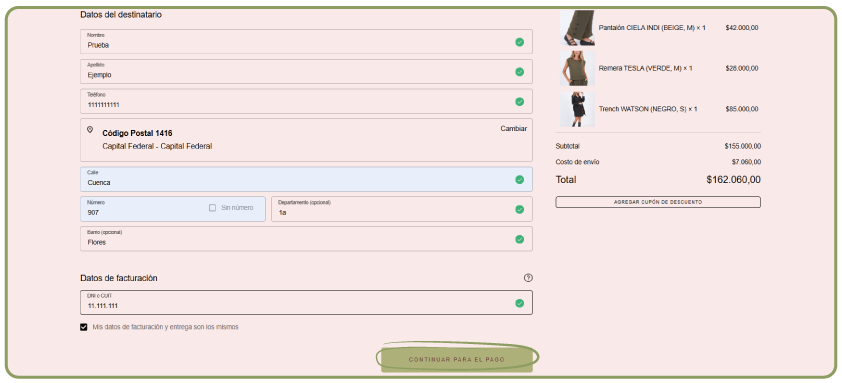The image size is (842, 383).
Task: Open the Remera TESLA product thumbnail
Action: pos(577,69)
